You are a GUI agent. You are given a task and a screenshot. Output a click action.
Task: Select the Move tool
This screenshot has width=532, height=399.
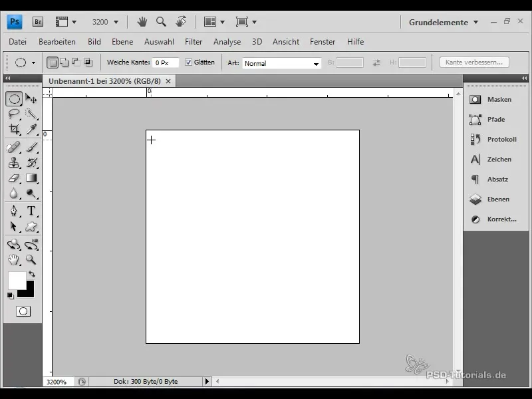pos(31,98)
